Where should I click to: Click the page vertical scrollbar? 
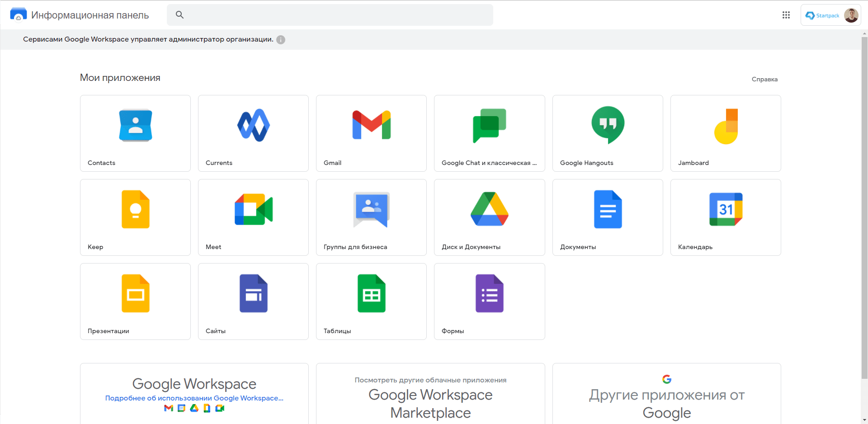(864, 208)
